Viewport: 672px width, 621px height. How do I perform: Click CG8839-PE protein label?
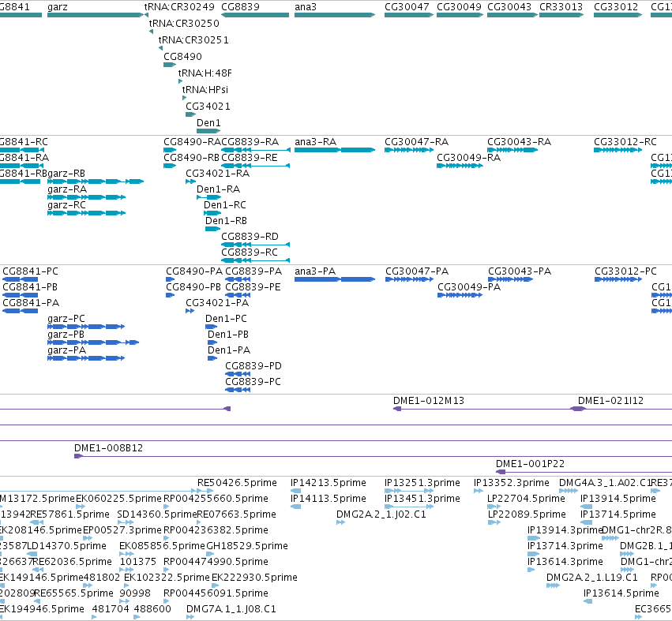tap(253, 287)
